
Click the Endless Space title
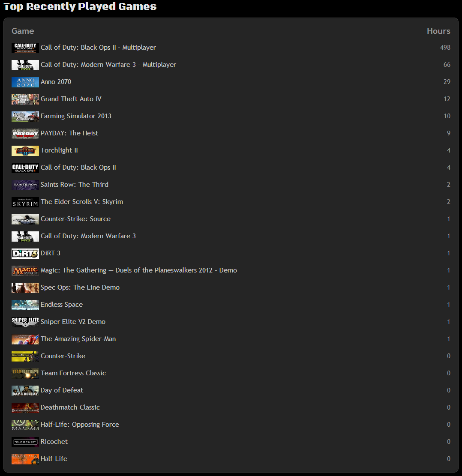pos(62,305)
